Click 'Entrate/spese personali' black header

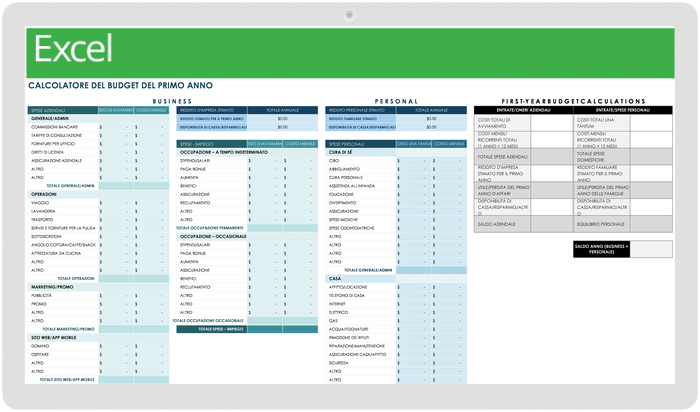coord(623,110)
